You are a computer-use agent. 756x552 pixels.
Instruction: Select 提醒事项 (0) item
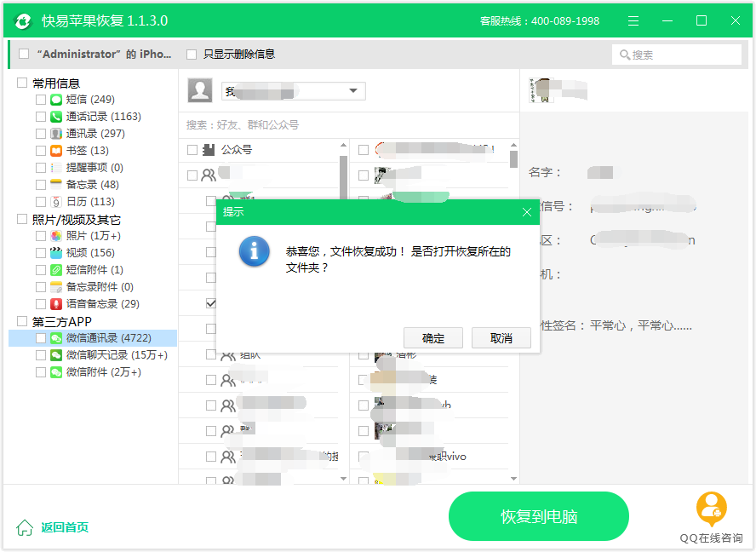click(94, 168)
